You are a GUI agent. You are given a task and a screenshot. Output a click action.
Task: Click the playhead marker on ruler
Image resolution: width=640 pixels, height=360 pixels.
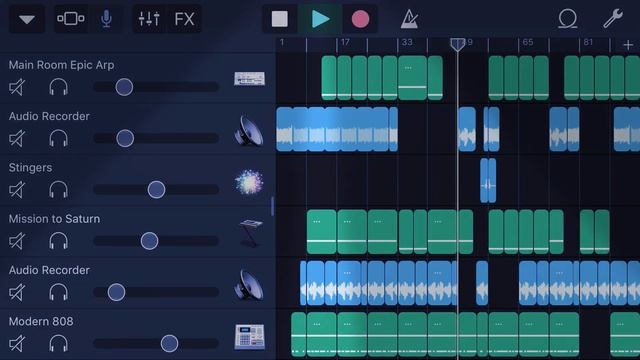pos(458,44)
